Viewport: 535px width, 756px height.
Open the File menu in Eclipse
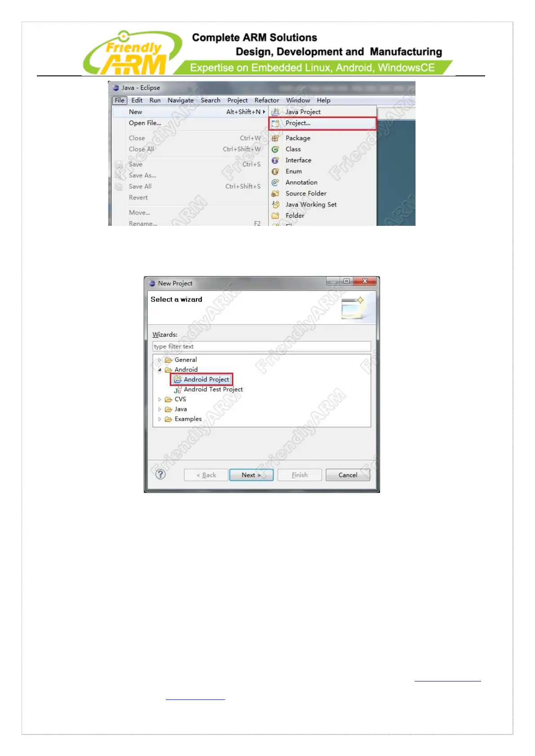[119, 100]
